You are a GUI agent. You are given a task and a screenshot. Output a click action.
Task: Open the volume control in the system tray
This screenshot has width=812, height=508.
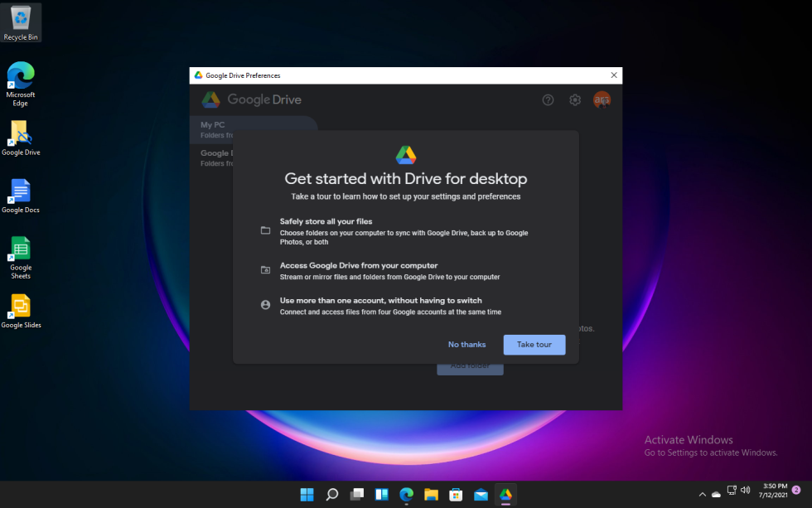(745, 489)
